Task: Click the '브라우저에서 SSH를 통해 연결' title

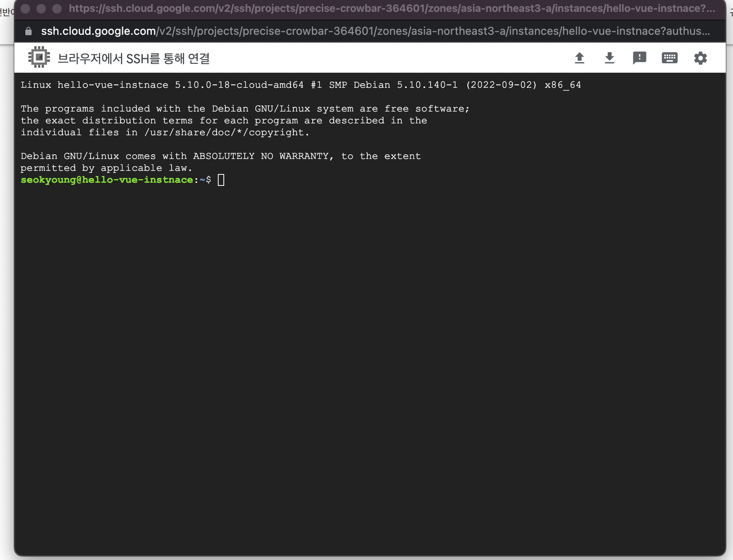Action: click(x=134, y=58)
